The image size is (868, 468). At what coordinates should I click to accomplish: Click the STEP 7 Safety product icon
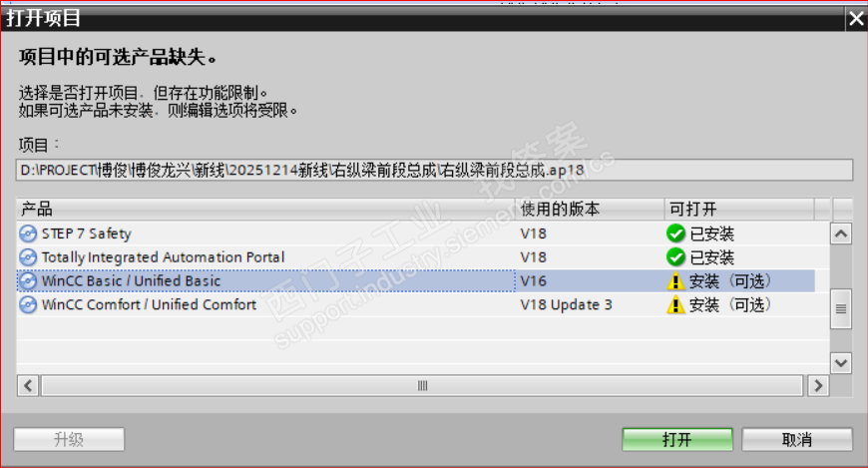[28, 234]
